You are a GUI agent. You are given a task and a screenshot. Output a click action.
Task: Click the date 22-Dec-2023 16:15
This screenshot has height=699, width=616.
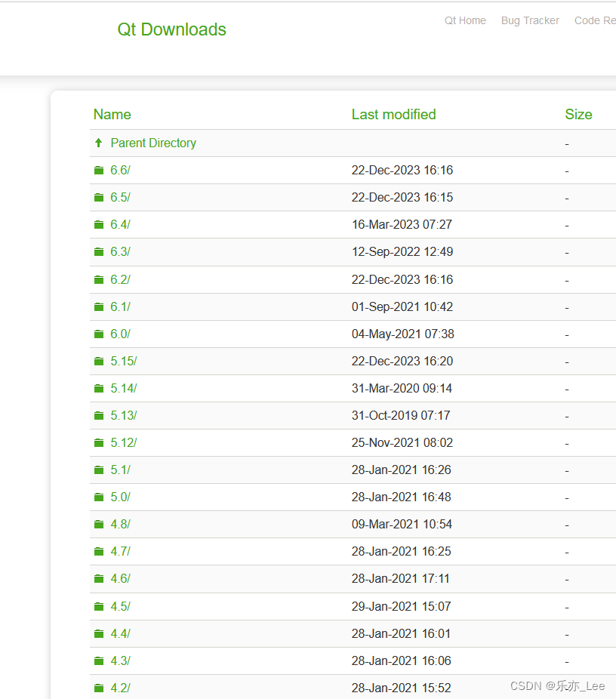pyautogui.click(x=402, y=198)
